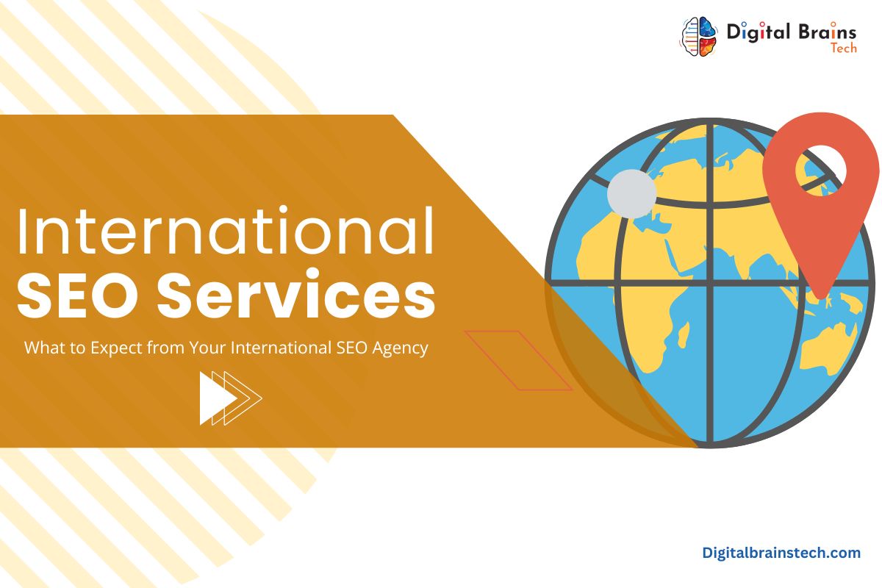Open the Digitalbrainstech.com link

click(781, 553)
